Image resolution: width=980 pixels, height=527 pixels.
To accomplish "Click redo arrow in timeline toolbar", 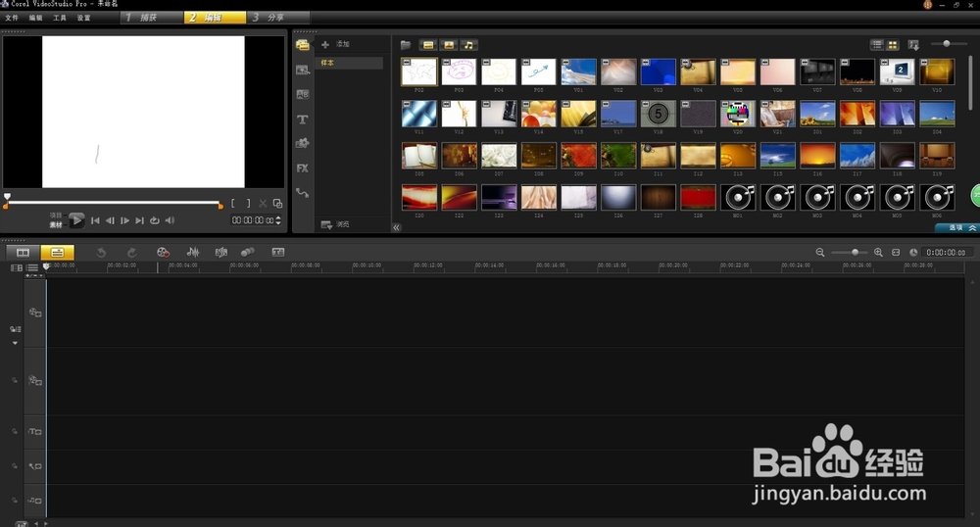I will [132, 253].
